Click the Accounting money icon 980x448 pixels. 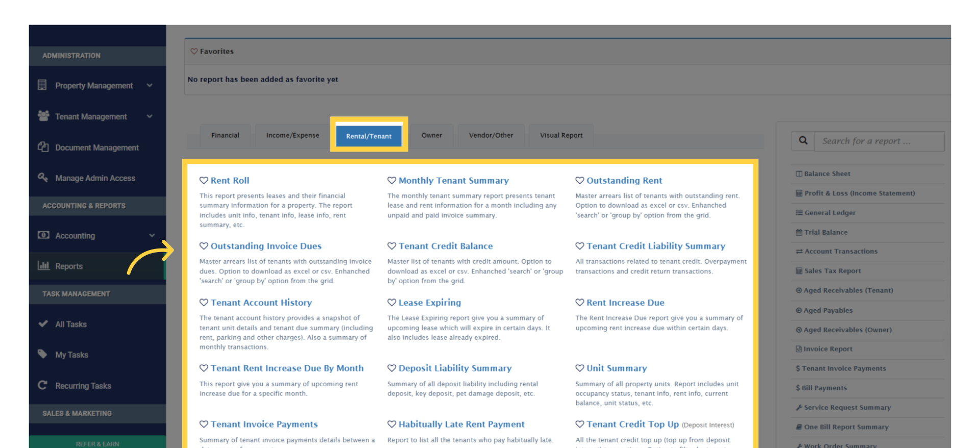(x=43, y=235)
